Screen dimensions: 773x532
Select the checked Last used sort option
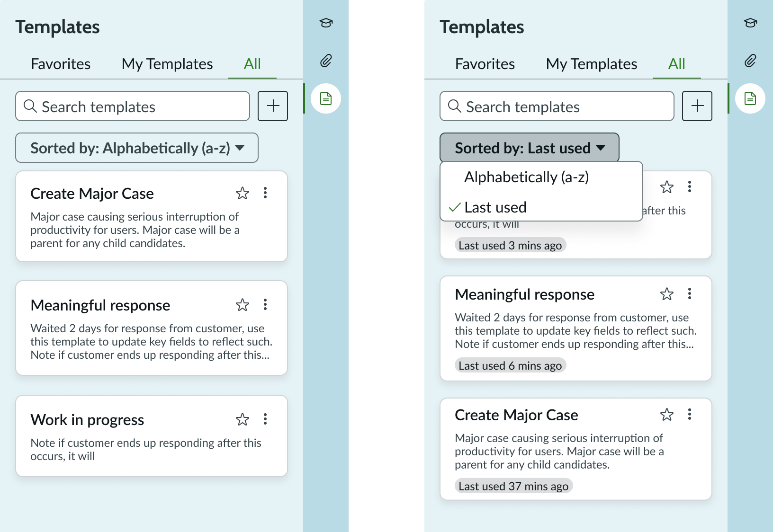pyautogui.click(x=495, y=207)
